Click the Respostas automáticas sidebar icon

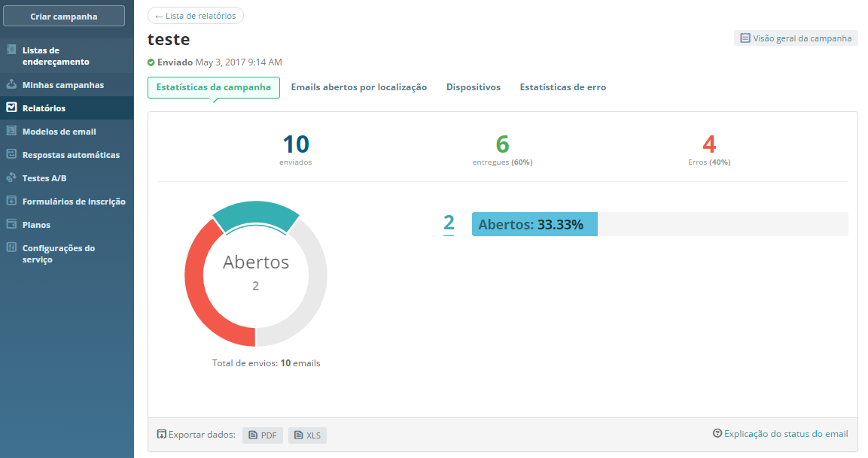click(x=11, y=154)
